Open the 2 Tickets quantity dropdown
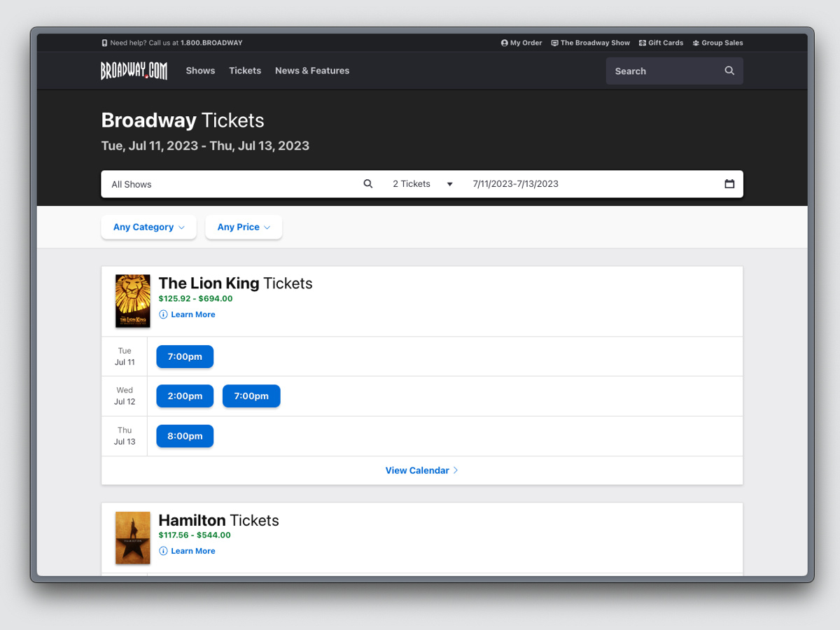The image size is (840, 630). [x=423, y=184]
